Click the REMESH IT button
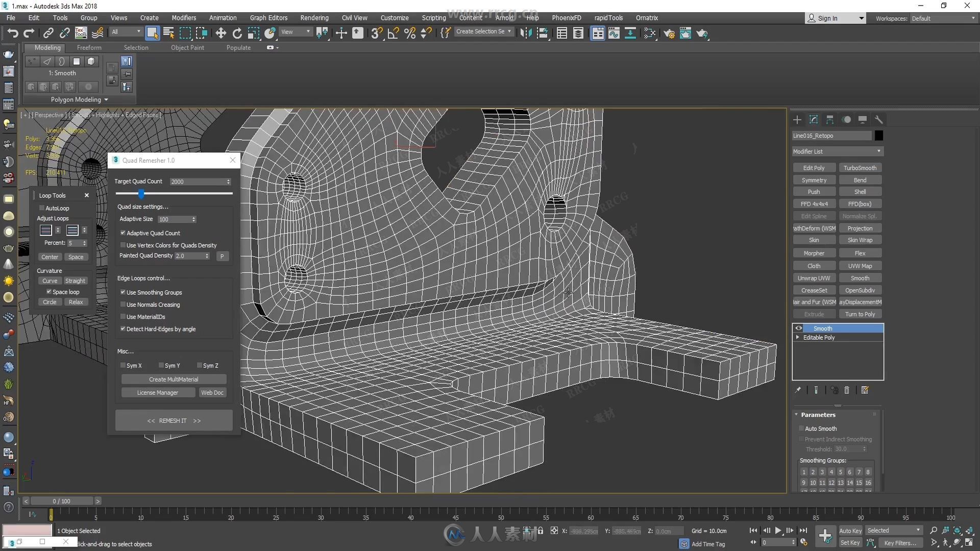The image size is (980, 551). click(x=174, y=420)
